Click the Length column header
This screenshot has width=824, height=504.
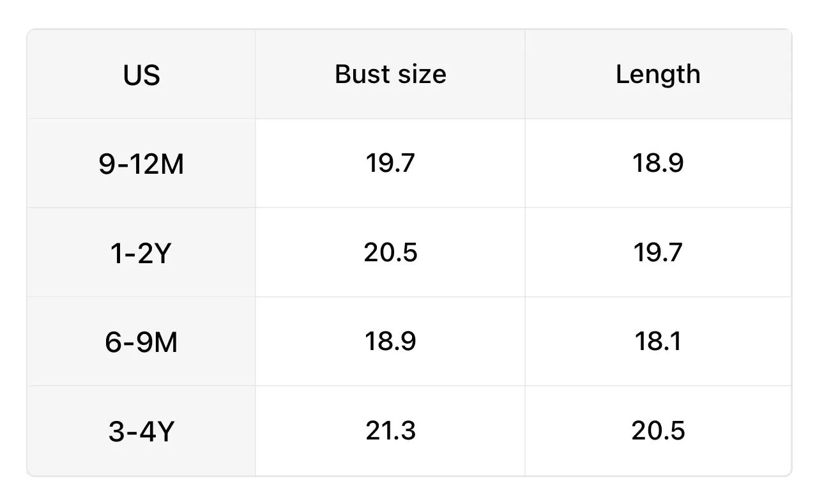click(658, 75)
